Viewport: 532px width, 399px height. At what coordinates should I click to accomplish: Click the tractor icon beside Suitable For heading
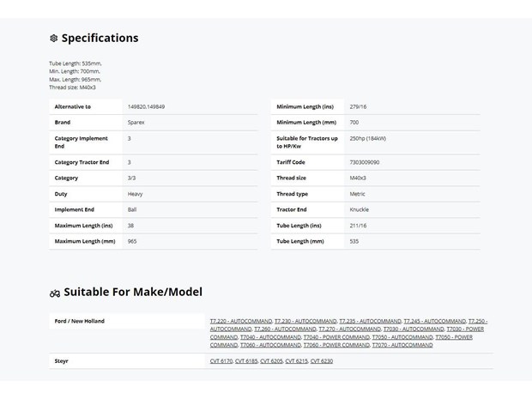coord(55,293)
